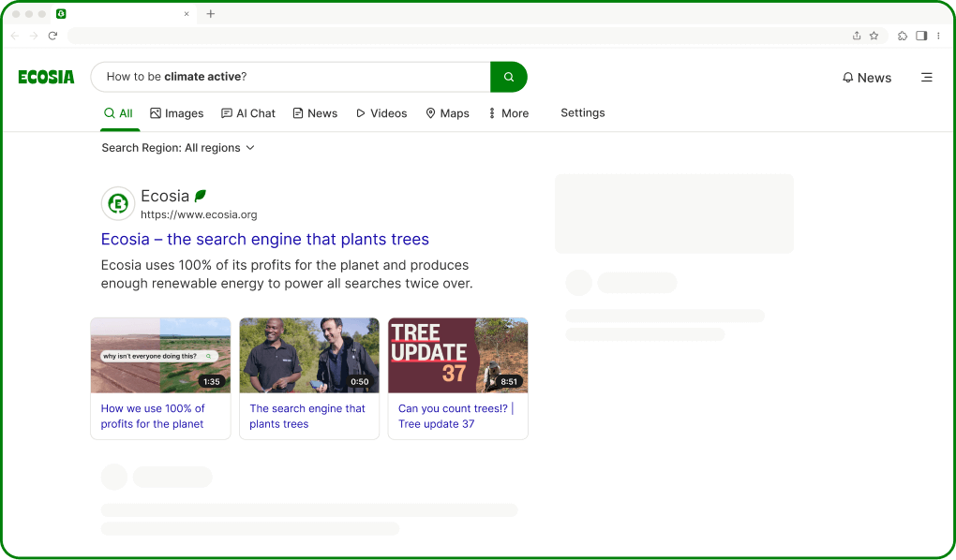Click the green Ecosia search button
Image resolution: width=956 pixels, height=560 pixels.
tap(508, 77)
